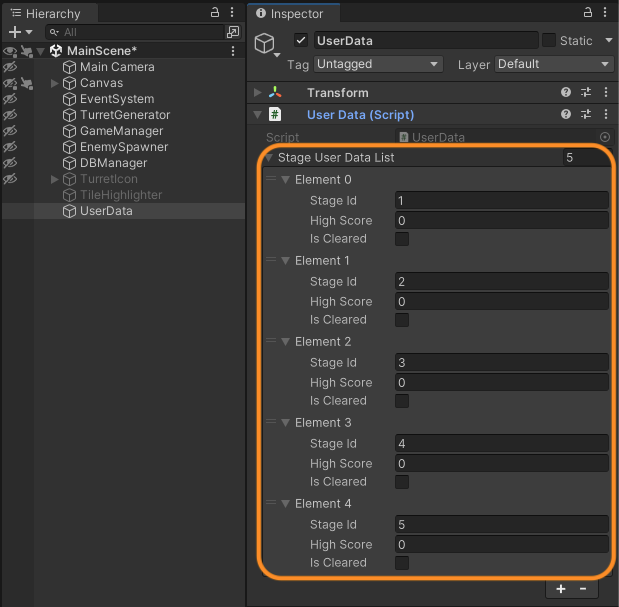Lock the Hierarchy panel

click(215, 12)
